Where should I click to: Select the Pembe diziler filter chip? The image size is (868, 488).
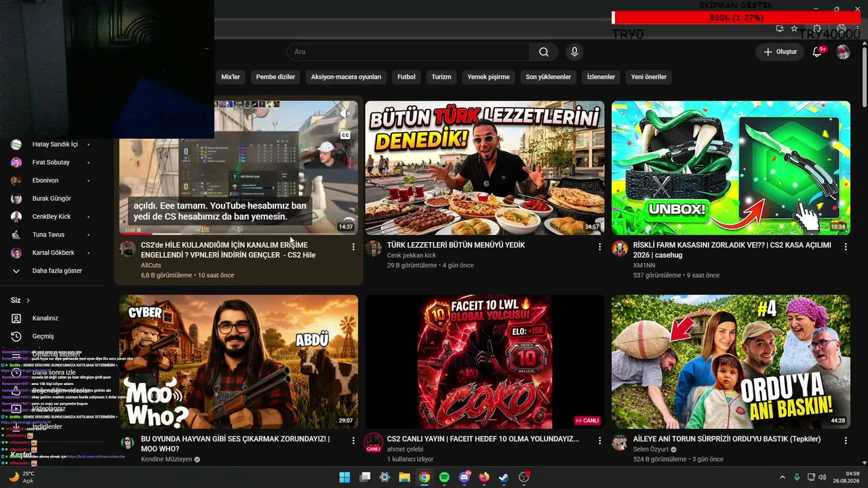[x=275, y=77]
